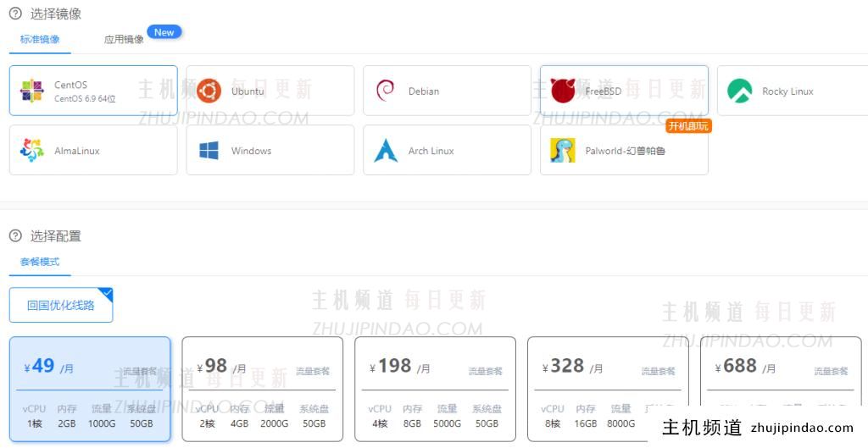868x448 pixels.
Task: Click the 2GB memory value
Action: pos(67,423)
